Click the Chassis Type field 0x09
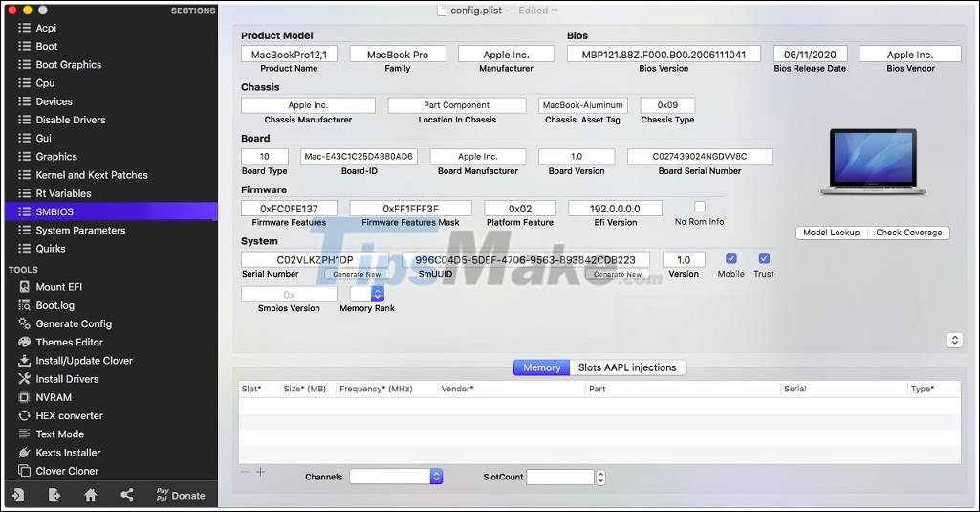The image size is (980, 512). coord(667,105)
